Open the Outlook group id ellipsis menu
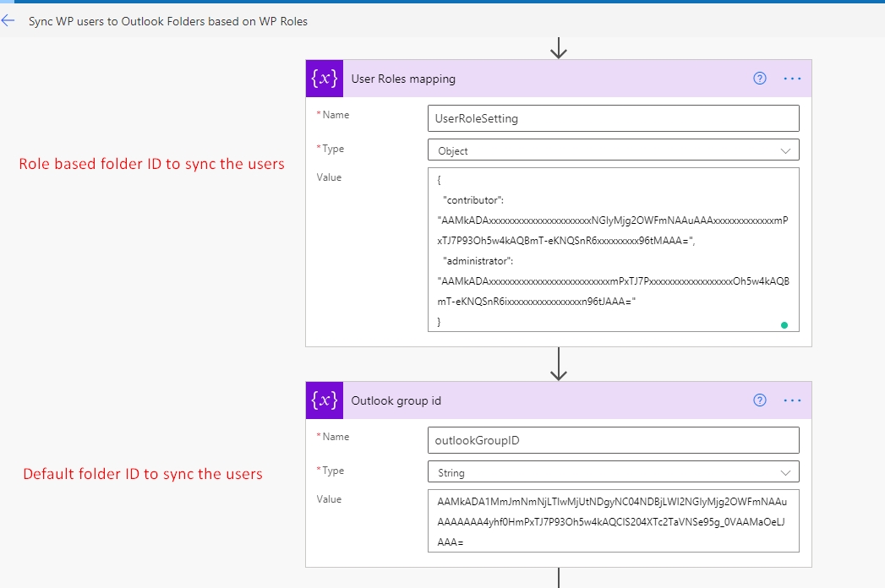The image size is (885, 588). 792,400
